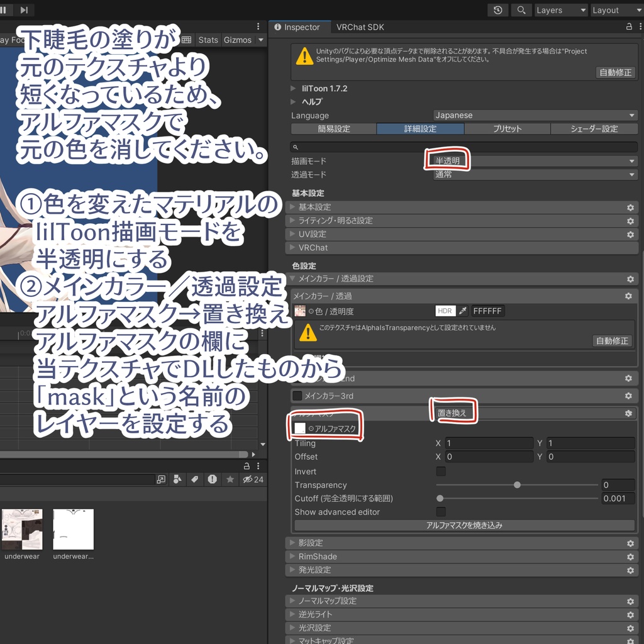This screenshot has width=644, height=644.
Task: Click the top 自動修正 button for mesh warning
Action: [x=615, y=72]
